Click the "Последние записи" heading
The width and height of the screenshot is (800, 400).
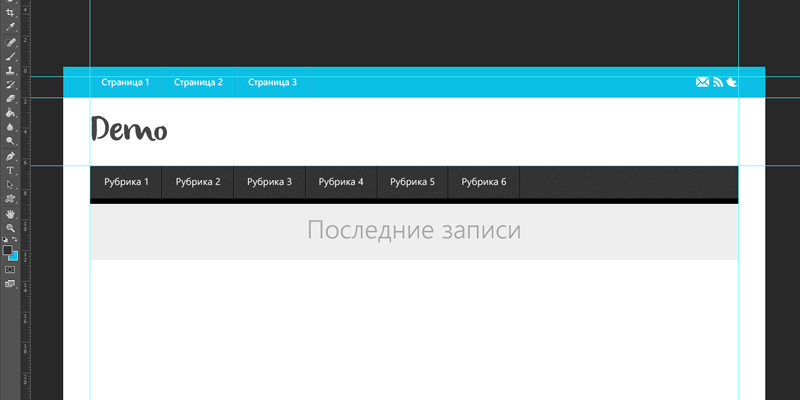414,230
